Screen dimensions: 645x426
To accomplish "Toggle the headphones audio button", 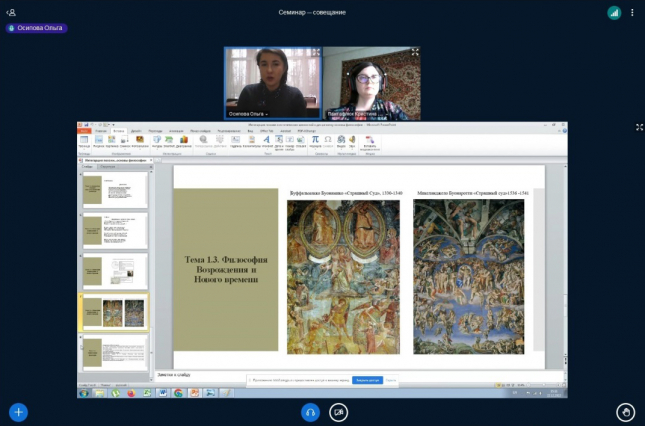I will (x=310, y=411).
